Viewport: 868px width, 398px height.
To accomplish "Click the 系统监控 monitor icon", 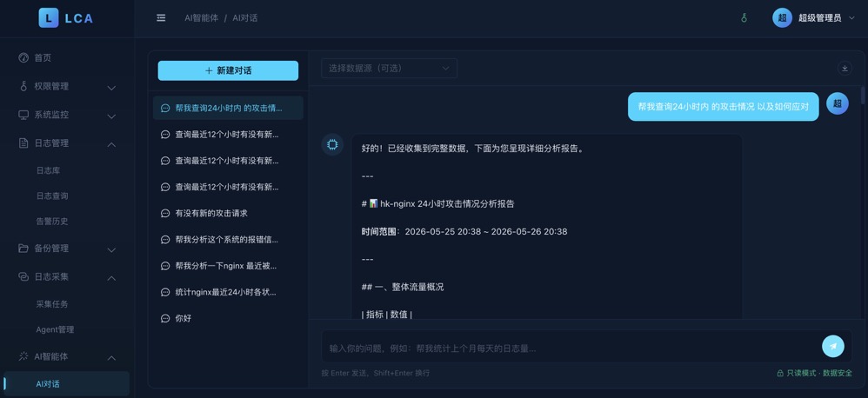I will click(x=23, y=115).
